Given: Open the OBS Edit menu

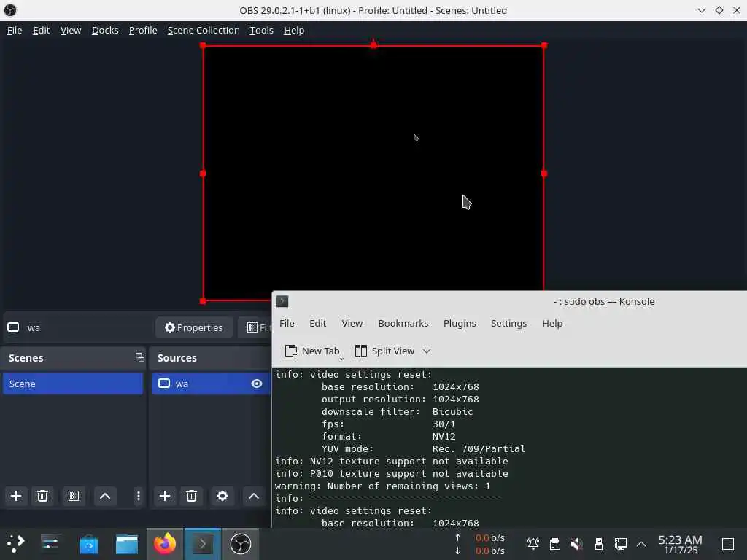Looking at the screenshot, I should (41, 31).
